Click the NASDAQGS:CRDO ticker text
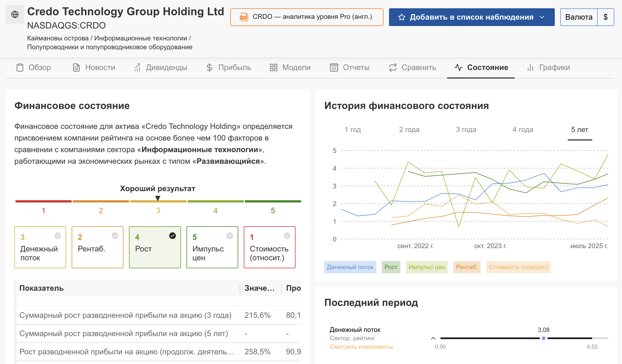Screen dimensions: 622x364 click(66, 25)
